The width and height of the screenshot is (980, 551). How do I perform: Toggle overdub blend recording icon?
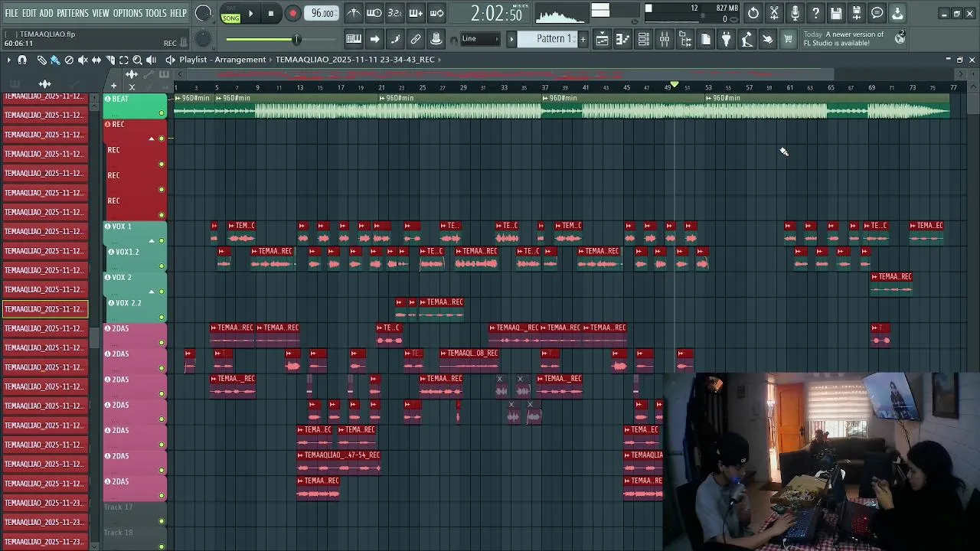coord(416,13)
